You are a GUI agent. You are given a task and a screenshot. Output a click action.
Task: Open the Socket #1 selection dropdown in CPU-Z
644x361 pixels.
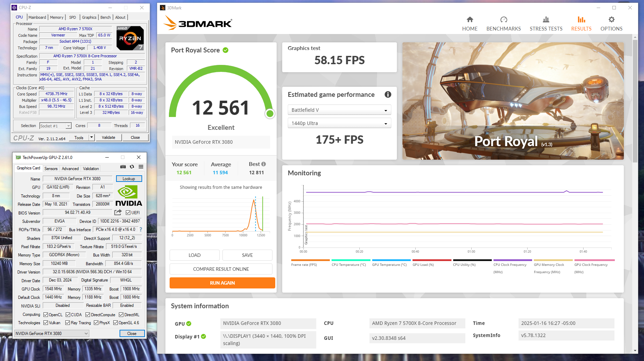point(55,126)
